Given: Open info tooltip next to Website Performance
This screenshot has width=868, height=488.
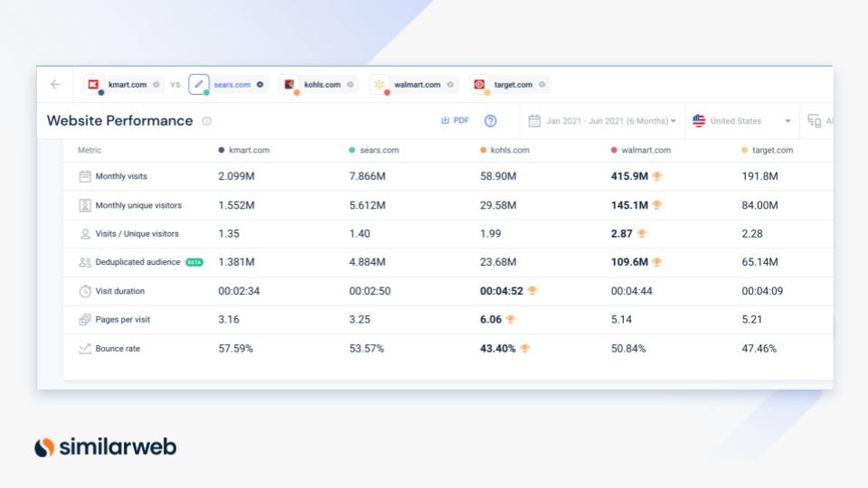Looking at the screenshot, I should (x=206, y=121).
